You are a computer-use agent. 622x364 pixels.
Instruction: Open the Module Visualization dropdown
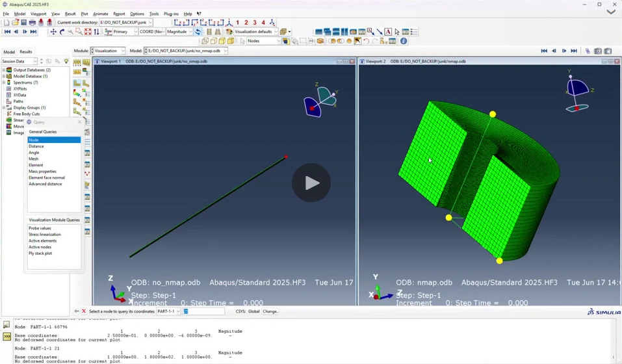tap(108, 51)
